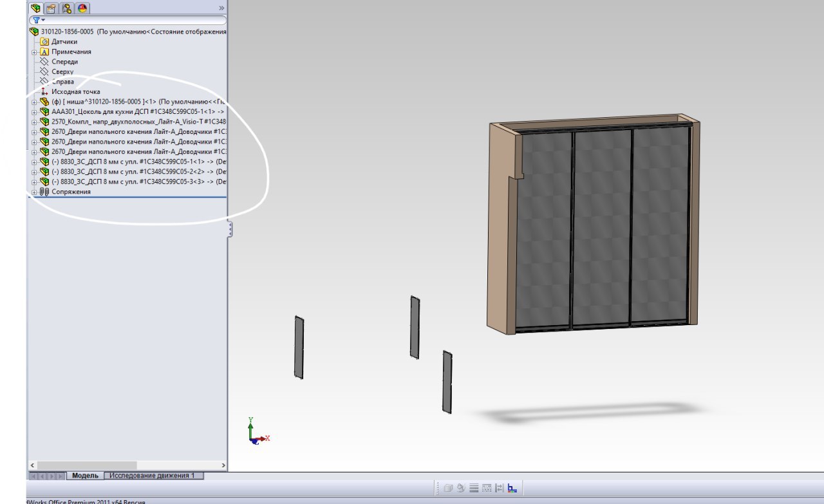Open the filter funnel dropdown arrow
Image resolution: width=824 pixels, height=504 pixels.
[x=43, y=21]
